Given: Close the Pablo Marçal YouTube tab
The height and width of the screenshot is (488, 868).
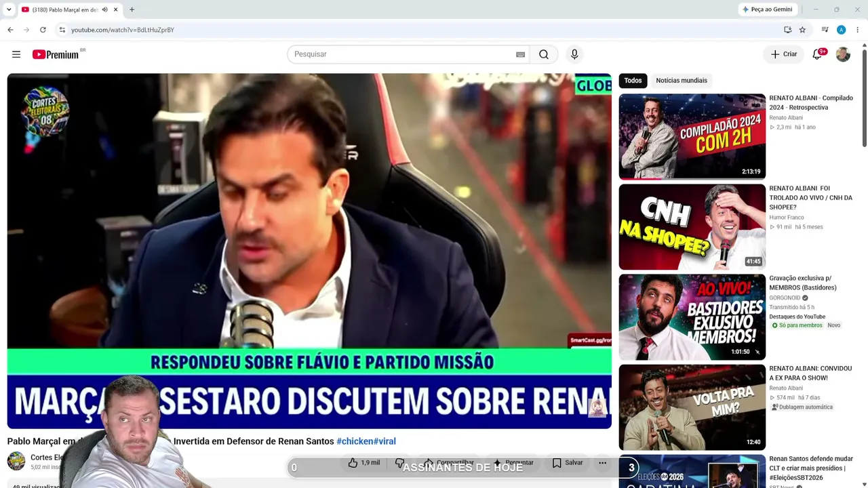Looking at the screenshot, I should pos(115,9).
